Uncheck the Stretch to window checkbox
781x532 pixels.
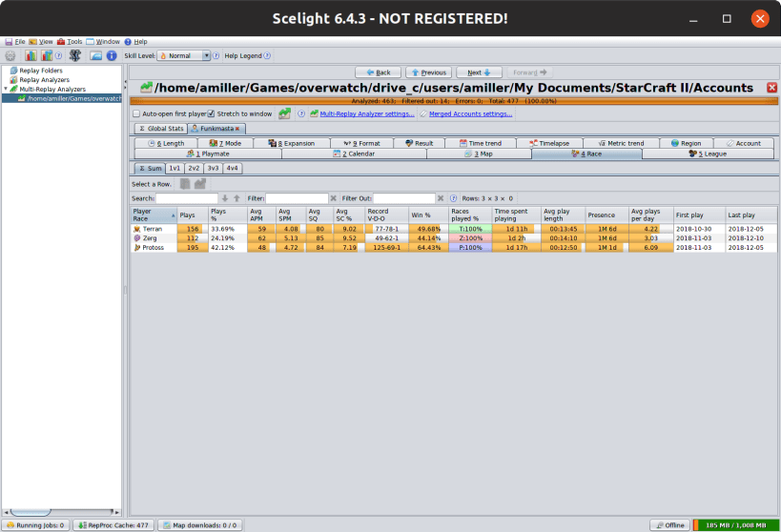[211, 113]
